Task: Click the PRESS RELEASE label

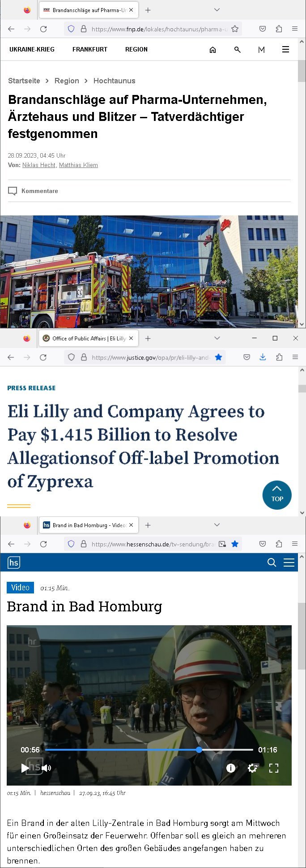Action: [31, 388]
